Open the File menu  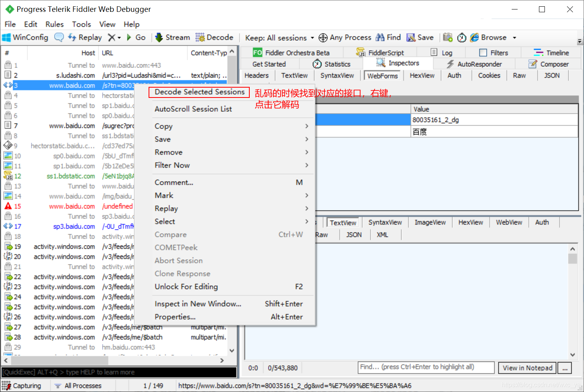point(10,24)
